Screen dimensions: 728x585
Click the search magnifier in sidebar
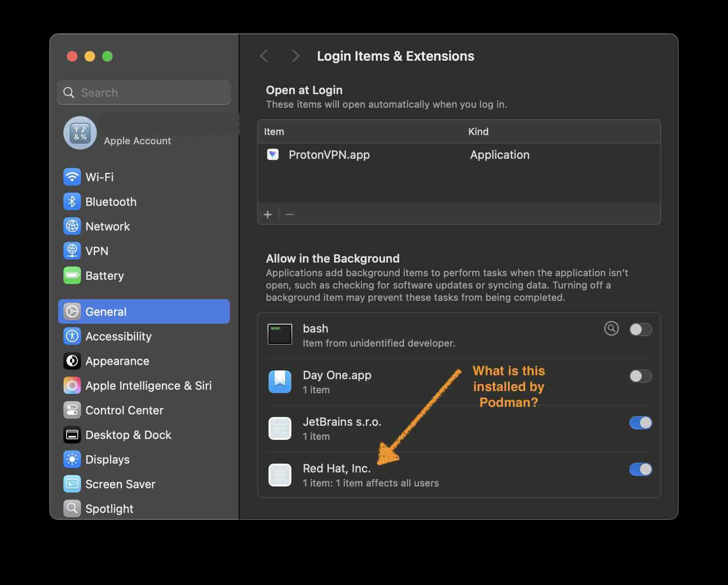69,92
